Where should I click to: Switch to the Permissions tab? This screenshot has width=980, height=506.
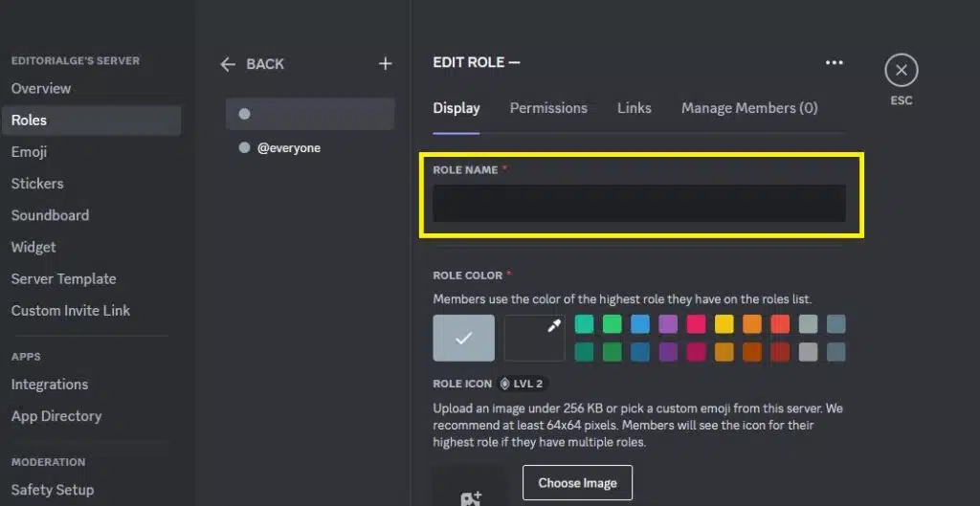pyautogui.click(x=548, y=108)
